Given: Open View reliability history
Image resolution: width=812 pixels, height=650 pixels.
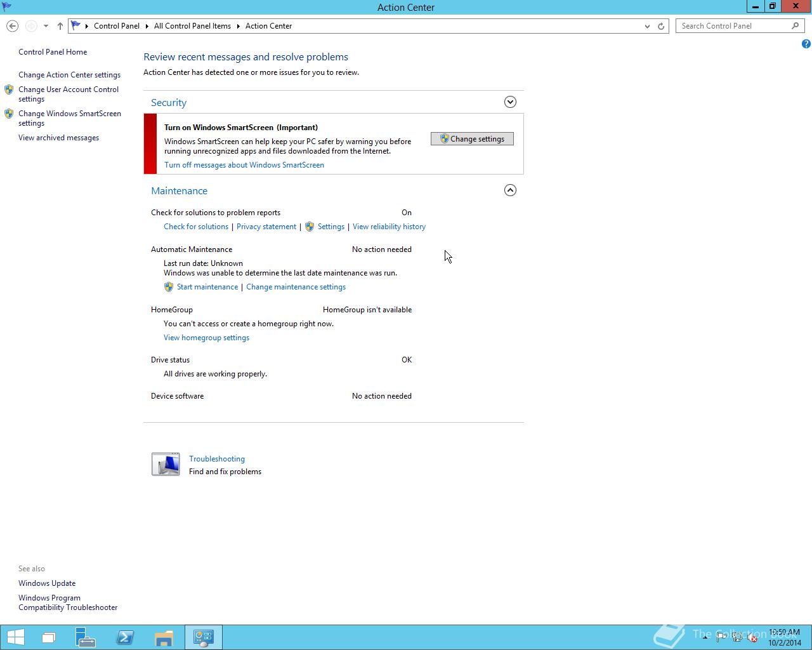Looking at the screenshot, I should pos(389,227).
